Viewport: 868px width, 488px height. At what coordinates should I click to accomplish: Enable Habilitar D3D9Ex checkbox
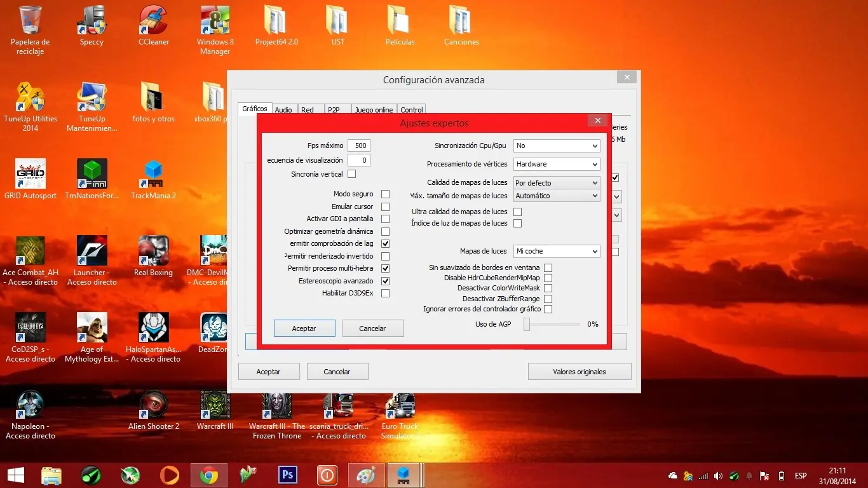tap(385, 293)
